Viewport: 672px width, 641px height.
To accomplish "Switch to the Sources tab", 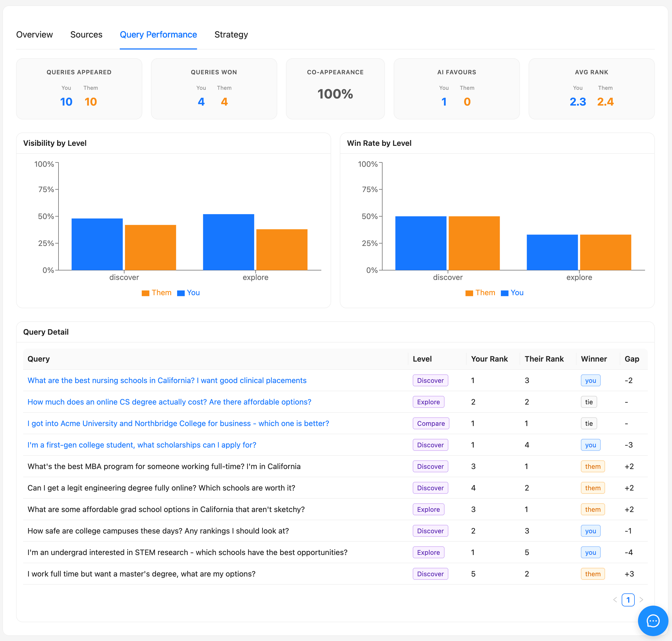I will 86,35.
